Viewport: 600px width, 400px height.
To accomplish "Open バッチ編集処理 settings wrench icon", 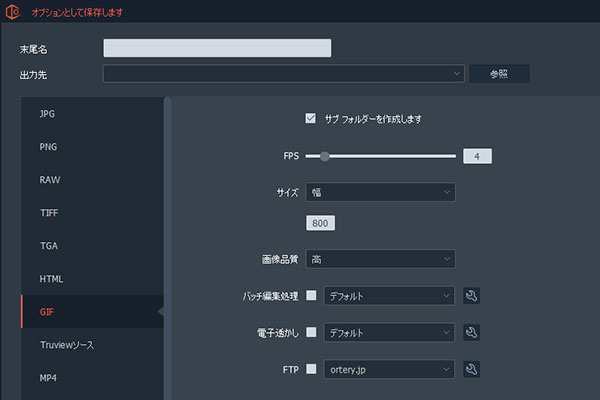I will pos(473,295).
